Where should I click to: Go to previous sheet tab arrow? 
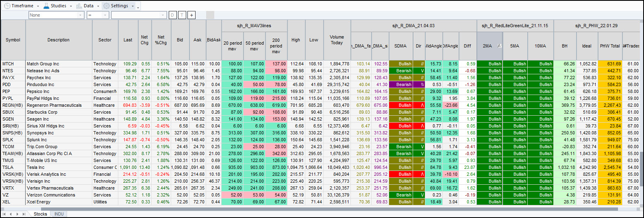click(x=11, y=214)
